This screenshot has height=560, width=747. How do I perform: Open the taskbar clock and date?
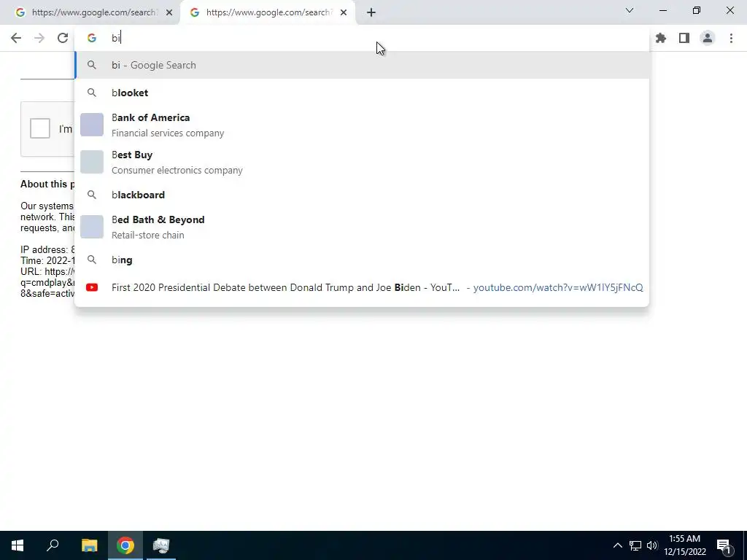point(684,545)
